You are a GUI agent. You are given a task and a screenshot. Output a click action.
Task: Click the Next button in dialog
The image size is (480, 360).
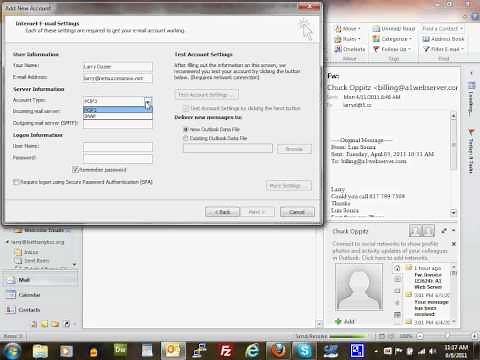[257, 212]
